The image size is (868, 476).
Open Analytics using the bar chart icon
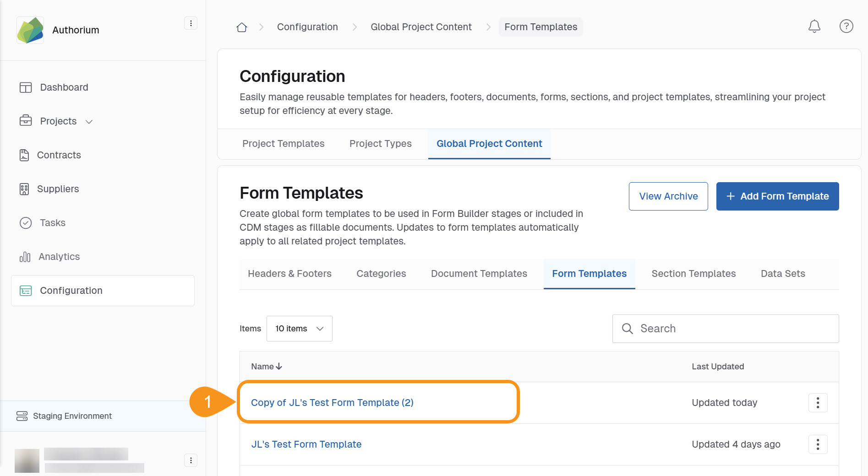[26, 256]
